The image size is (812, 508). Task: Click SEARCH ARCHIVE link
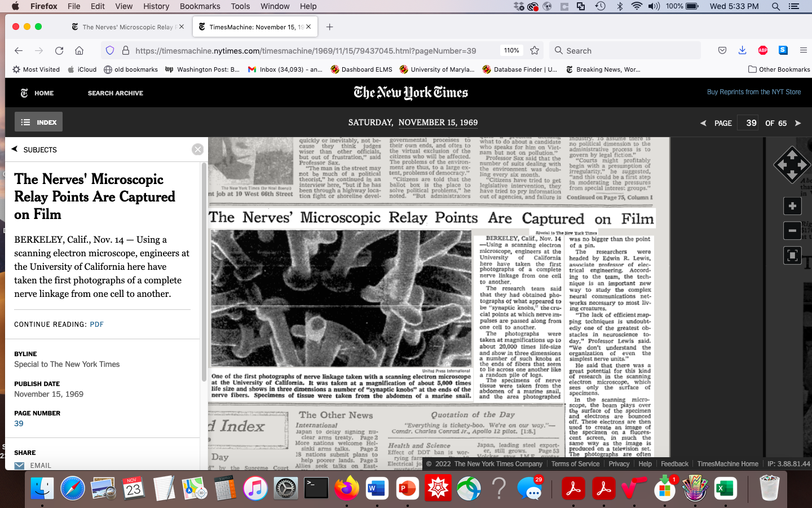[116, 93]
